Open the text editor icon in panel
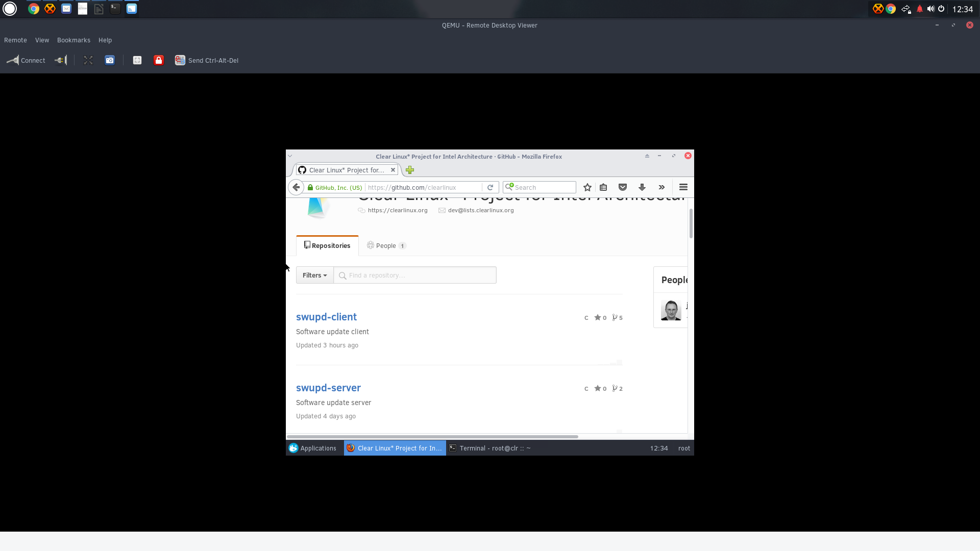 pos(99,9)
